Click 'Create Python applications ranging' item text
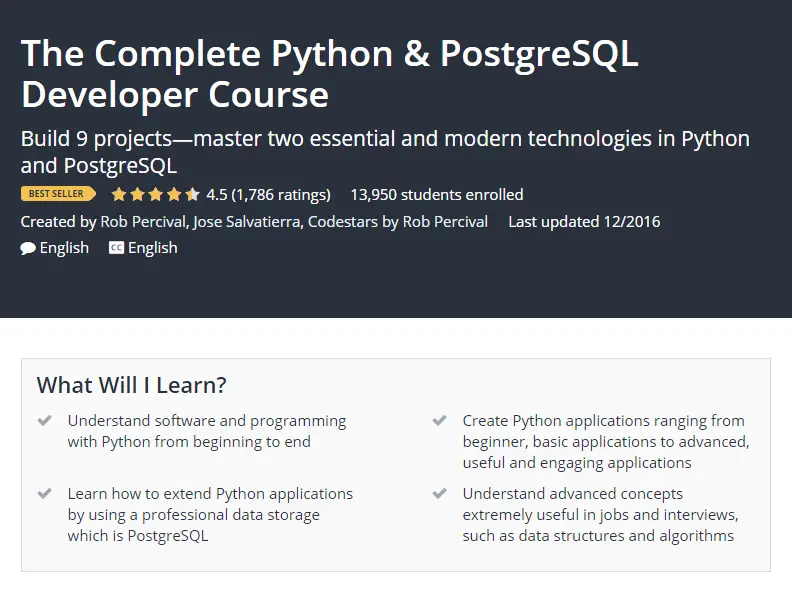The image size is (792, 599). point(606,442)
